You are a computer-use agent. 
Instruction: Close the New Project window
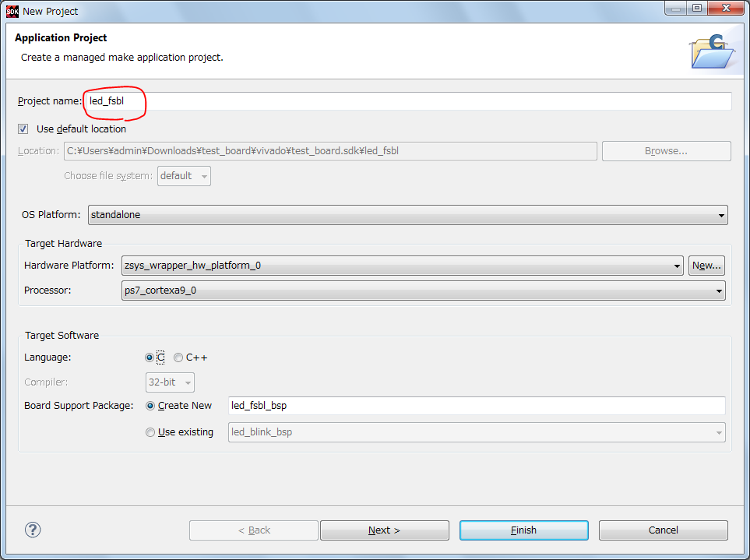tap(725, 9)
